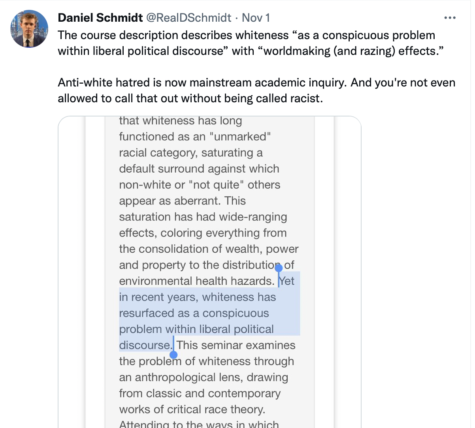Open the attached course description screenshot
Viewport: 475px width, 428px height.
click(210, 272)
